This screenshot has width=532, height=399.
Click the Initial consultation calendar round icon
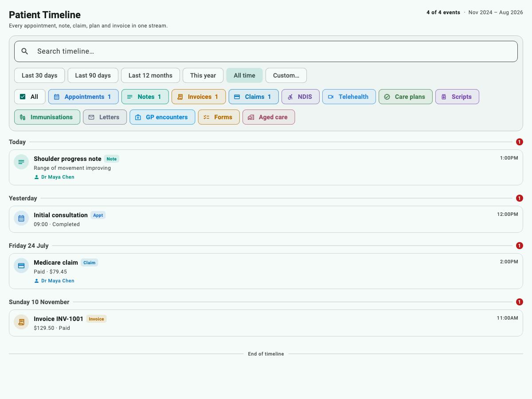pyautogui.click(x=21, y=218)
